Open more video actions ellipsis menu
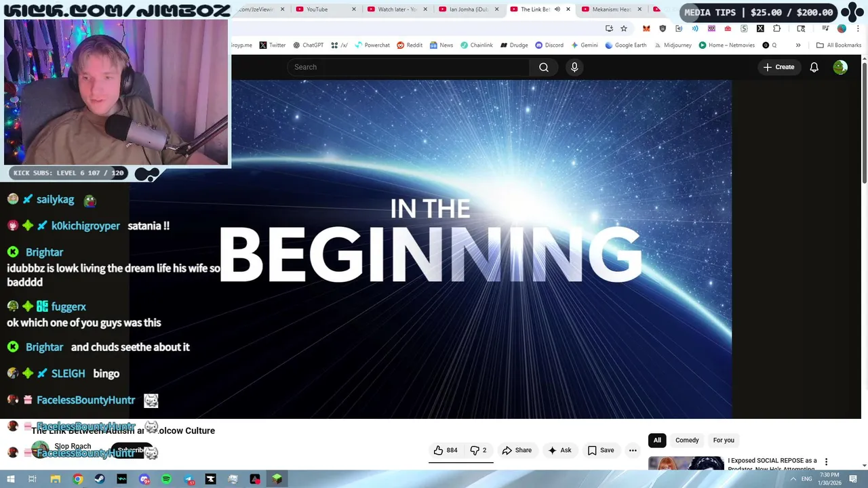Viewport: 868px width, 488px height. pos(633,450)
